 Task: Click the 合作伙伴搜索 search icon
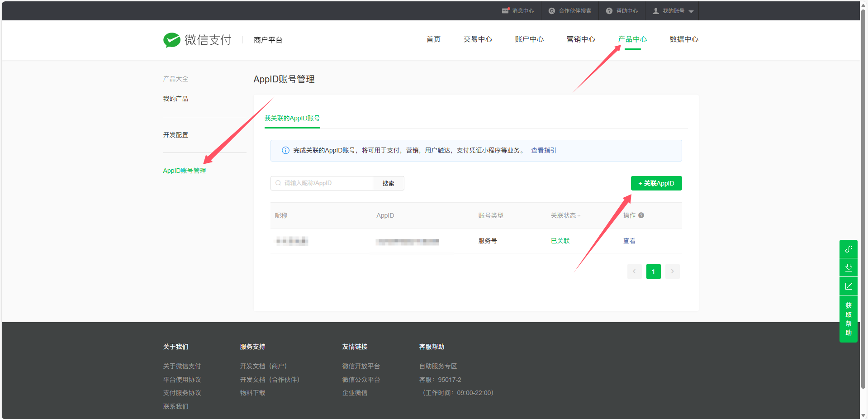551,11
